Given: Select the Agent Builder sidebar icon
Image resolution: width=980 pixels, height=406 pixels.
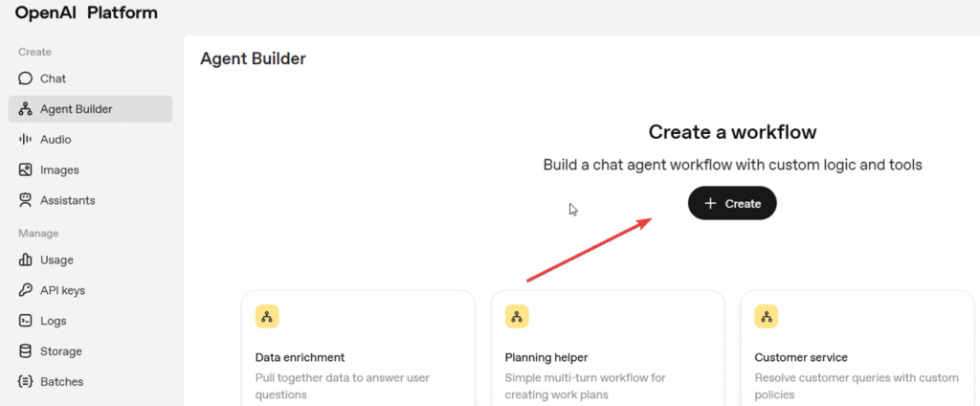Looking at the screenshot, I should tap(26, 109).
